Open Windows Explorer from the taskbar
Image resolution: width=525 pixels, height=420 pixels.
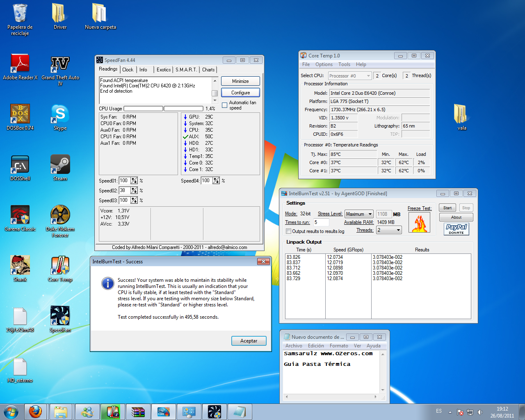[x=61, y=412]
